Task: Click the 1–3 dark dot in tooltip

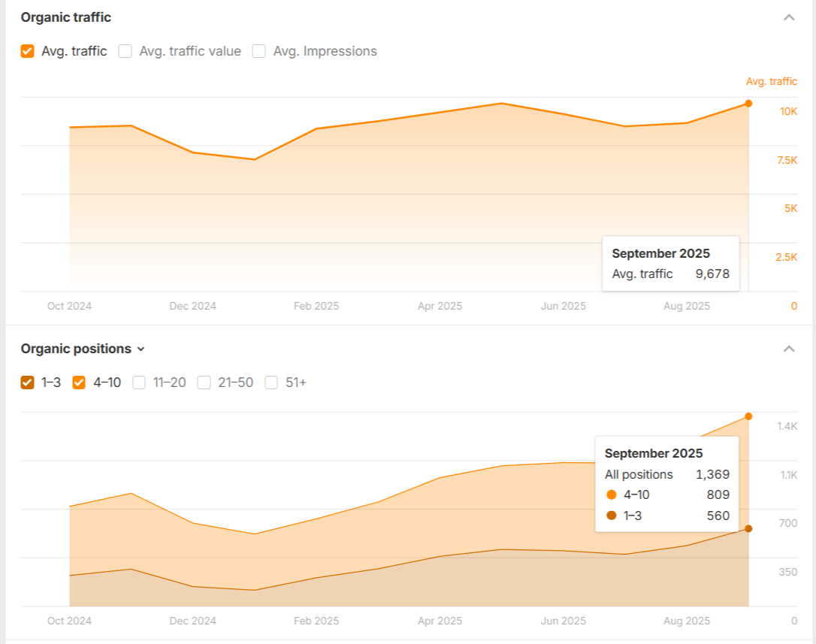Action: coord(611,516)
